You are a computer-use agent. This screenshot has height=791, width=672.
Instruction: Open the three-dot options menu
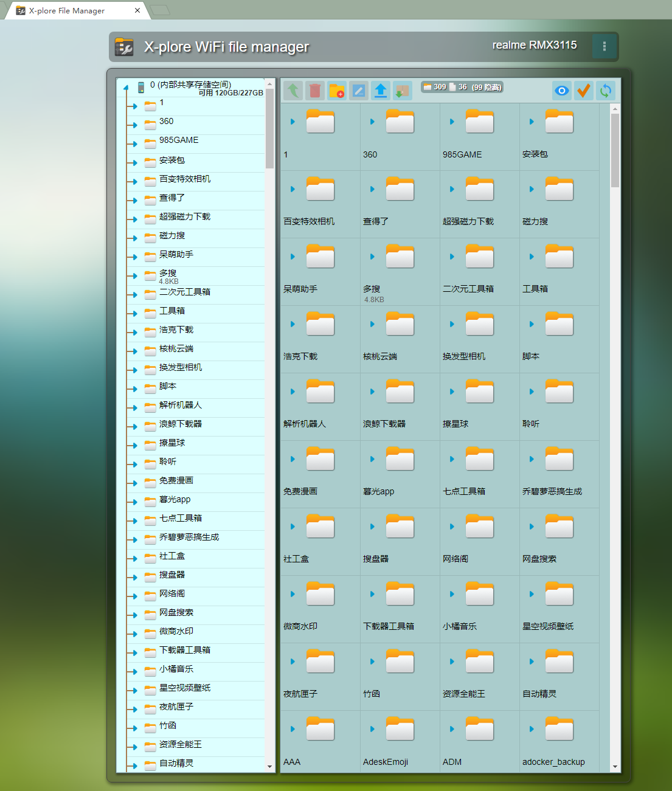point(604,46)
